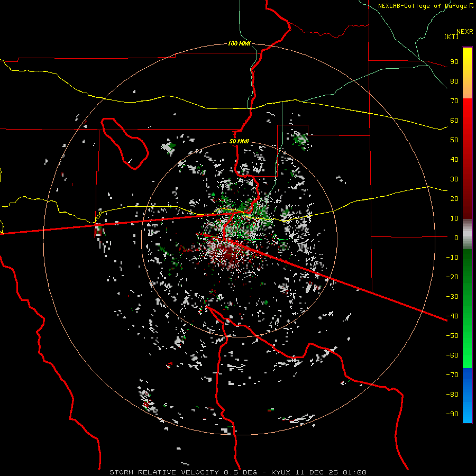The width and height of the screenshot is (476, 476).
Task: Click the positive 30 scale value
Action: click(x=454, y=179)
